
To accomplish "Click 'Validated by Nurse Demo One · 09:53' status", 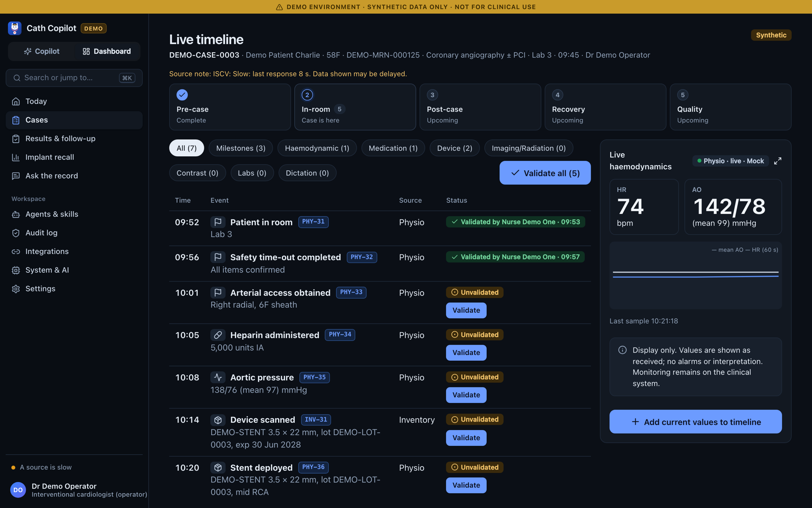I will [516, 222].
